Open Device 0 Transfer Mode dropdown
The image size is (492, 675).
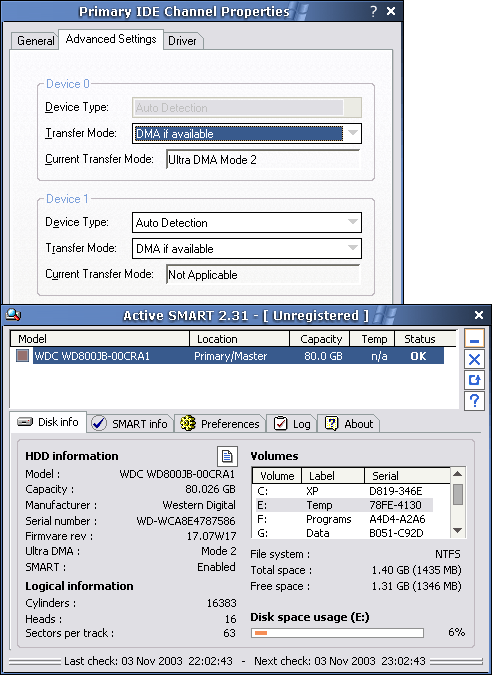click(x=353, y=133)
